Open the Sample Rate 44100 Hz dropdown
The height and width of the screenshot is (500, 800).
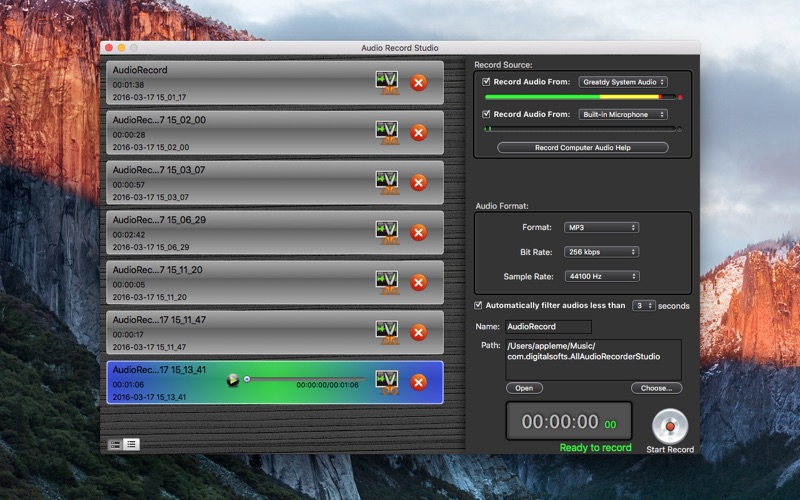click(602, 277)
